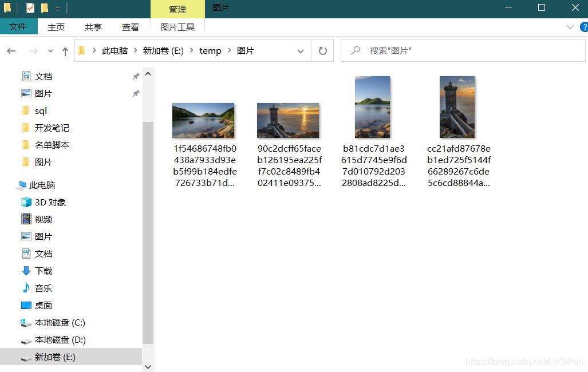Click the back navigation arrow
Screen dimensions: 588x372
tap(11, 50)
